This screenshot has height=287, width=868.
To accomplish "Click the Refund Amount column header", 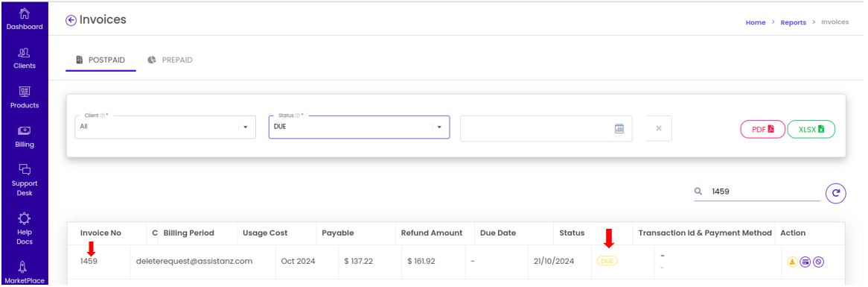I will point(432,233).
